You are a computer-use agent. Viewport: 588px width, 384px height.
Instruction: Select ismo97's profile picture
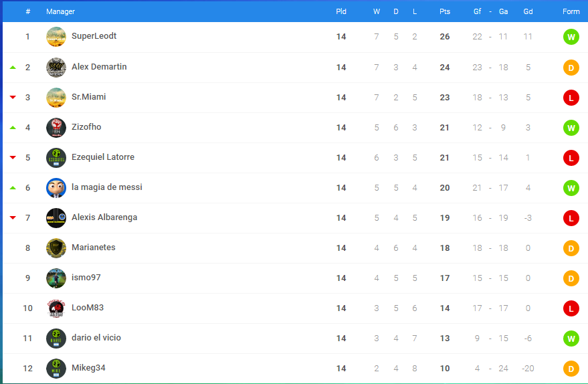(56, 278)
